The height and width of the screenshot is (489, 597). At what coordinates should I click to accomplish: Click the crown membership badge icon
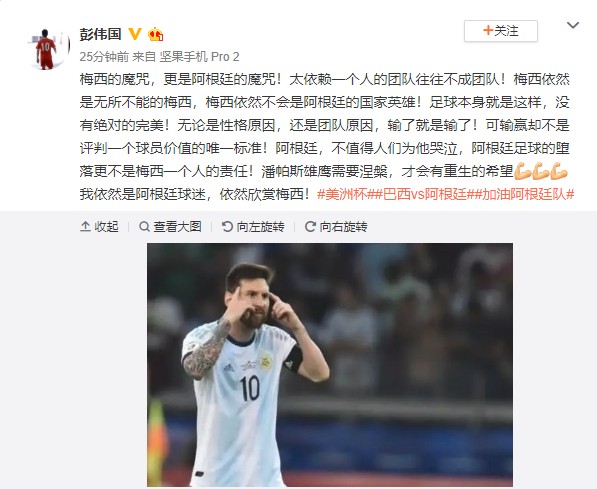coord(156,34)
